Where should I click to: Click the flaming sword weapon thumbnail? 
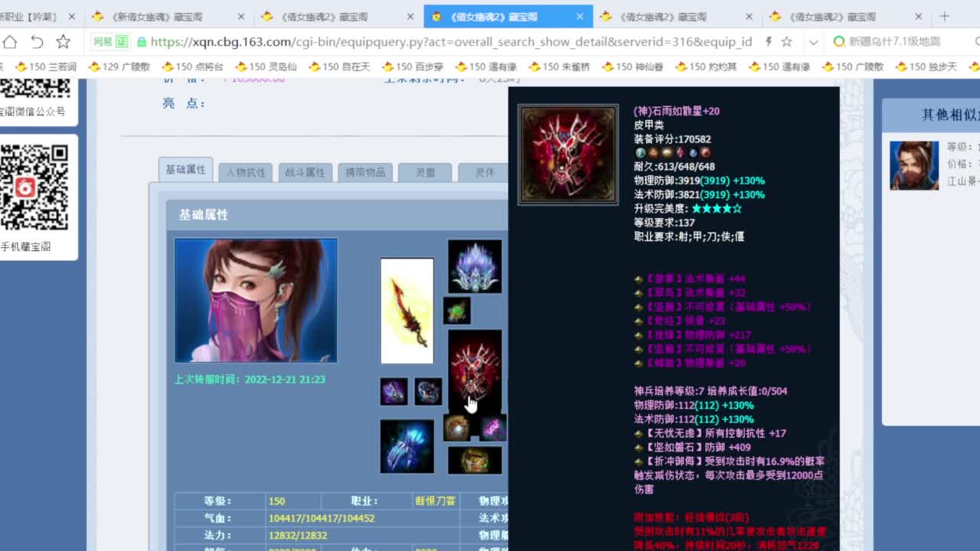pyautogui.click(x=407, y=310)
